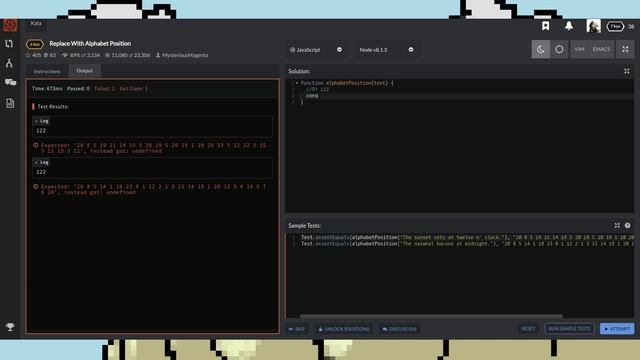Click the Exit Code: 1 text

click(133, 89)
